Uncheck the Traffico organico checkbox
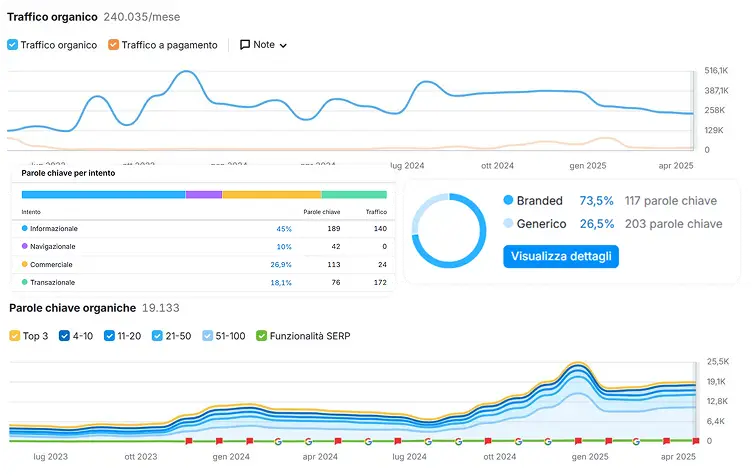Image resolution: width=755 pixels, height=476 pixels. tap(13, 45)
